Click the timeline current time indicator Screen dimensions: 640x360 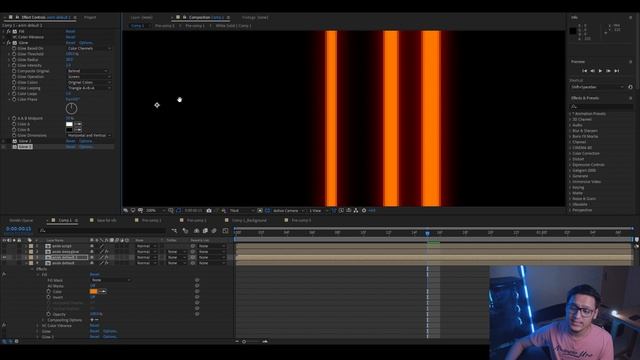[x=427, y=233]
